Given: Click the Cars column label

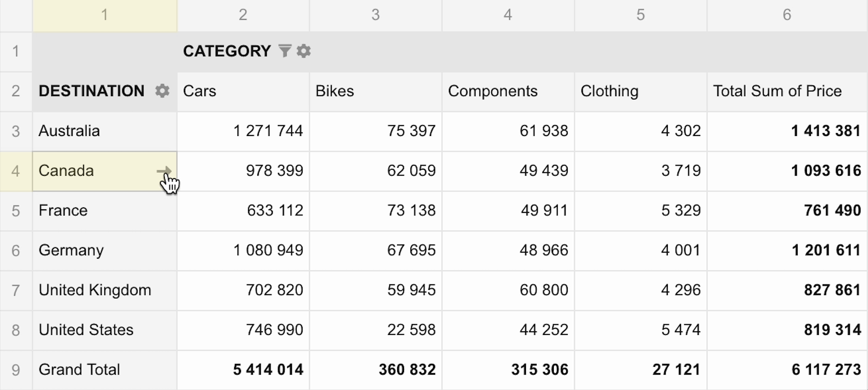Looking at the screenshot, I should pos(199,91).
